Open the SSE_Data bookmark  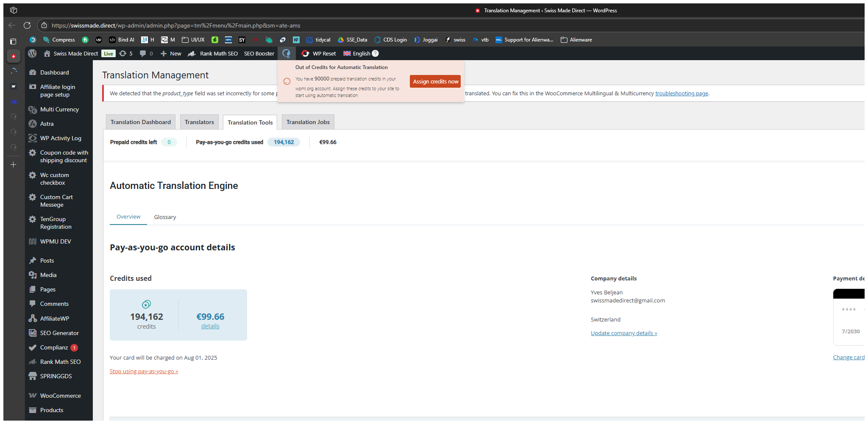click(x=352, y=40)
